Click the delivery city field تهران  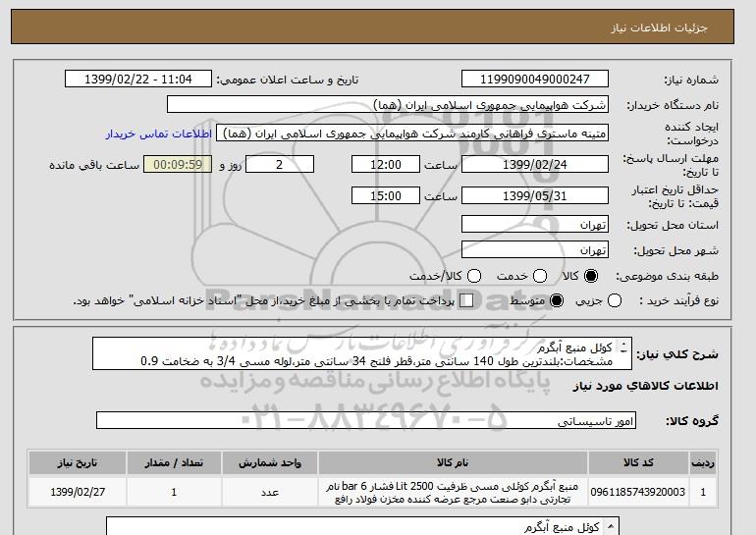click(x=535, y=249)
